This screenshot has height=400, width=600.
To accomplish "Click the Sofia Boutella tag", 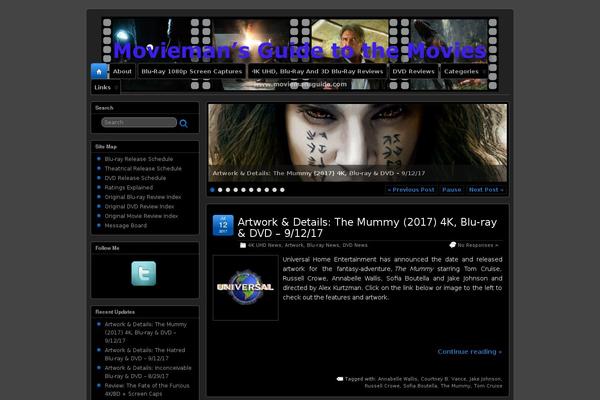I will (x=420, y=386).
